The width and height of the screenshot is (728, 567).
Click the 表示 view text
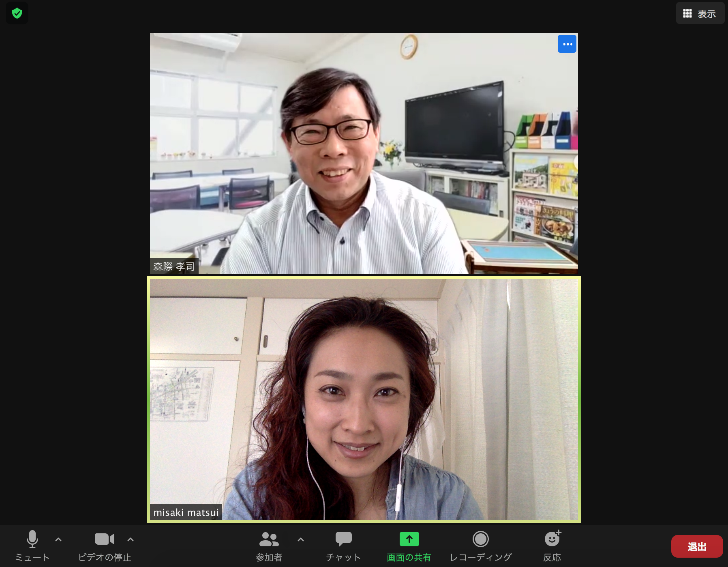point(707,14)
